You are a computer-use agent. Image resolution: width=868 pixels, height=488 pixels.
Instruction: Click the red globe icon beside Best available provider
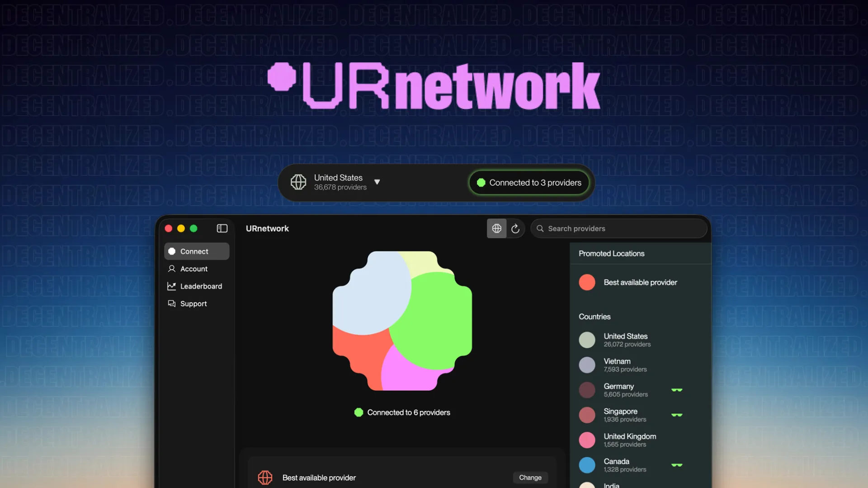265,478
